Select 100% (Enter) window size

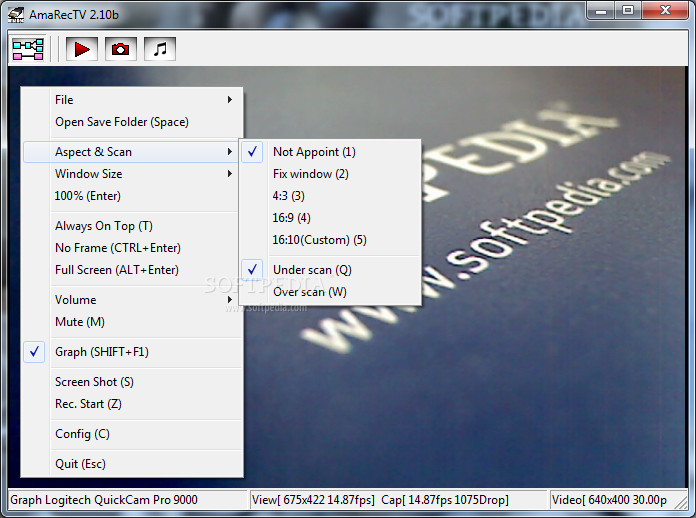tap(132, 196)
